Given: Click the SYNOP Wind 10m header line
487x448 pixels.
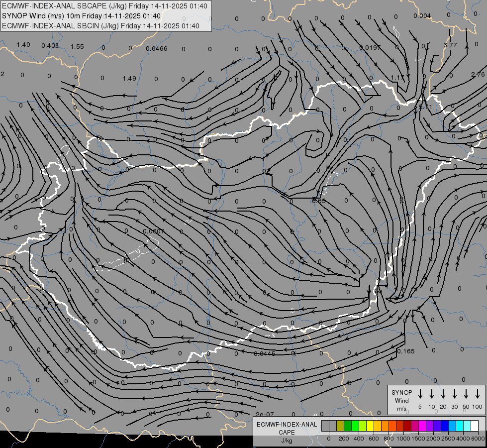Looking at the screenshot, I should point(82,16).
